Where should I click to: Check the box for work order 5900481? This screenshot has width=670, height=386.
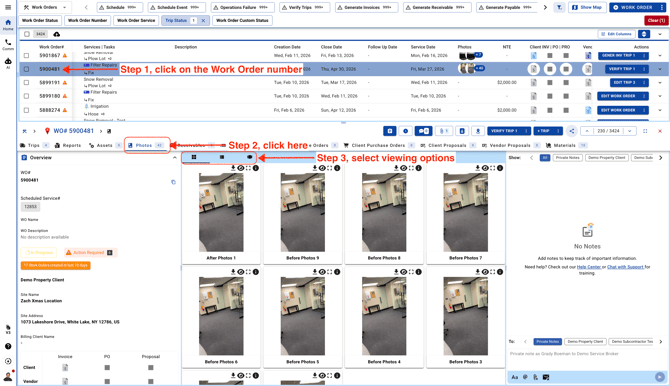tap(26, 69)
